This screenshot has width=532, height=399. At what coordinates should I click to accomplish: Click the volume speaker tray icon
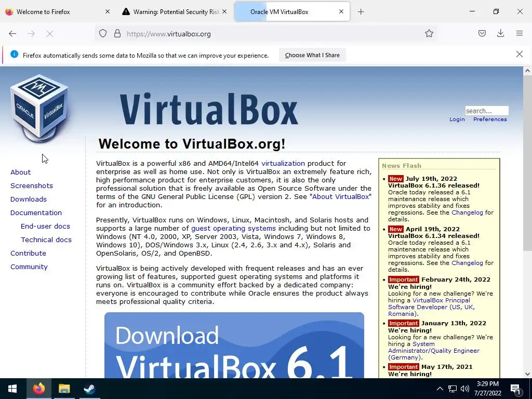click(x=465, y=389)
